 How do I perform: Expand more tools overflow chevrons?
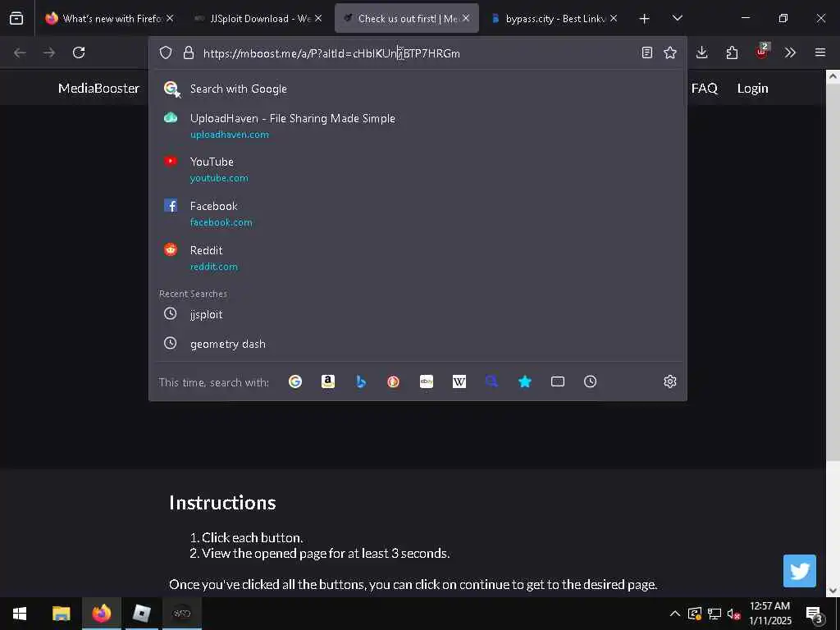click(x=790, y=52)
